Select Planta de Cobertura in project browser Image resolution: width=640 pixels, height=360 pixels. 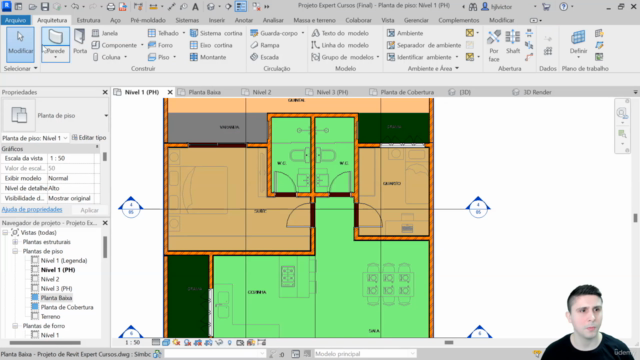tap(67, 307)
